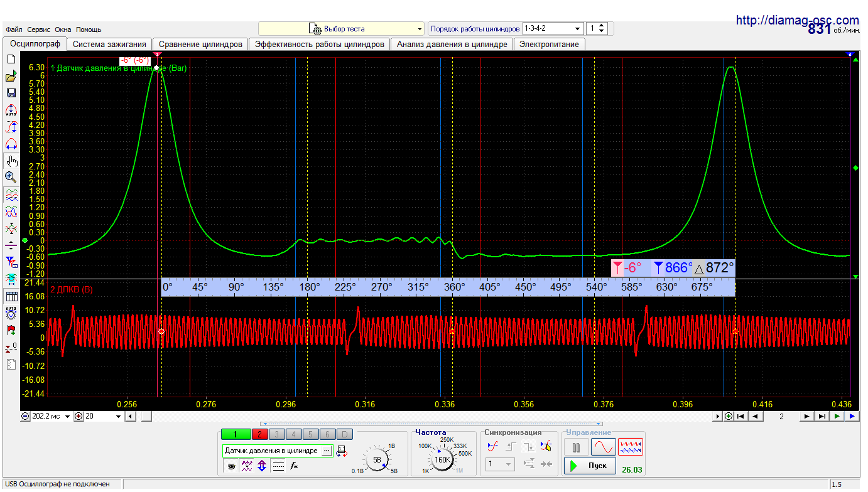Click the AUTO amplitude scaling icon

(x=11, y=110)
